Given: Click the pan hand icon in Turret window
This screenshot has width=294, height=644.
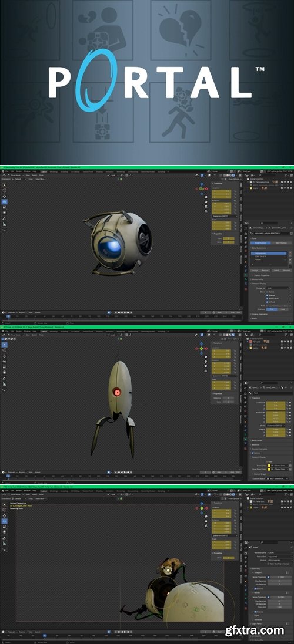Looking at the screenshot, I should pyautogui.click(x=206, y=362).
